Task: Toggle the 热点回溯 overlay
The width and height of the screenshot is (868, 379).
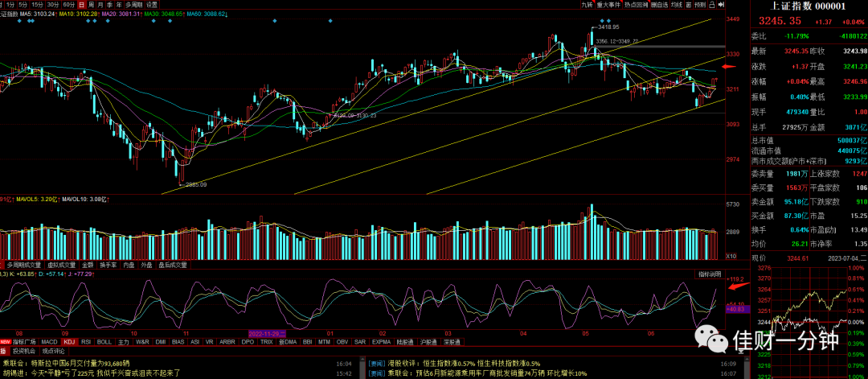Action: pyautogui.click(x=636, y=5)
